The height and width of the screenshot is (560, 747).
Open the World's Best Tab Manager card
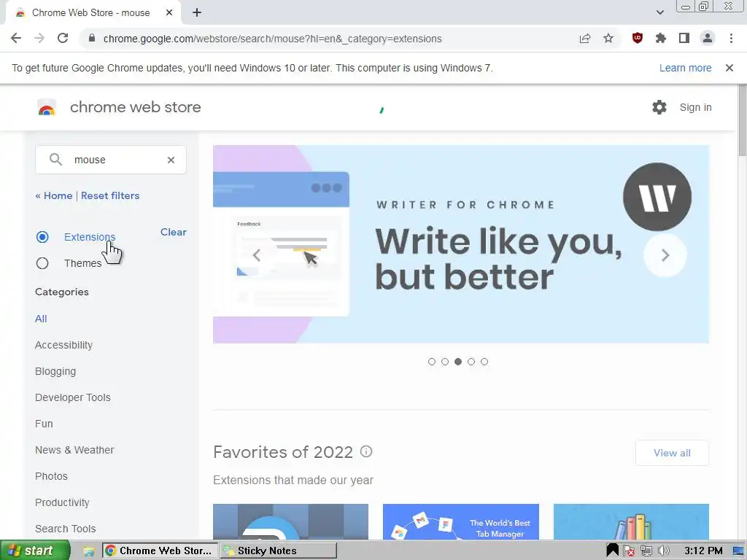point(461,521)
